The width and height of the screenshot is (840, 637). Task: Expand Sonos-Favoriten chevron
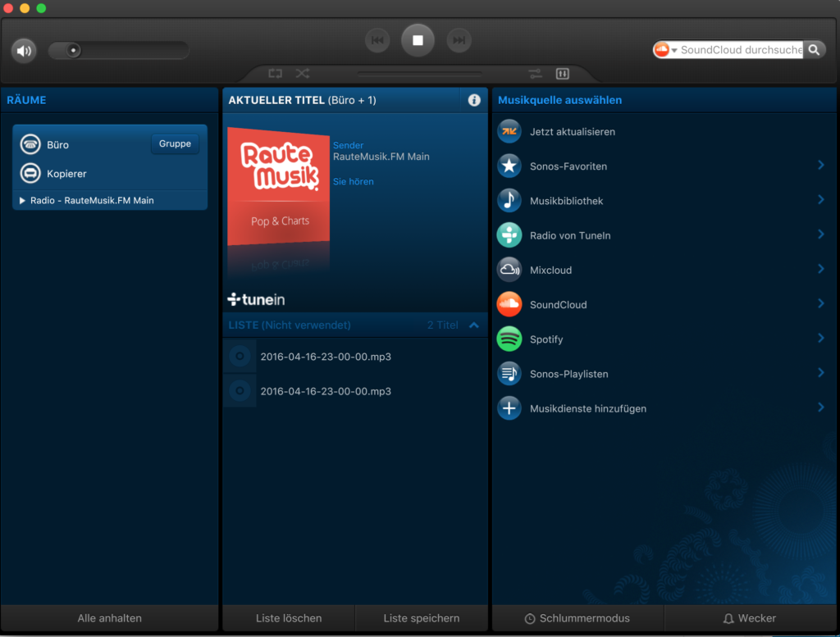pyautogui.click(x=820, y=165)
